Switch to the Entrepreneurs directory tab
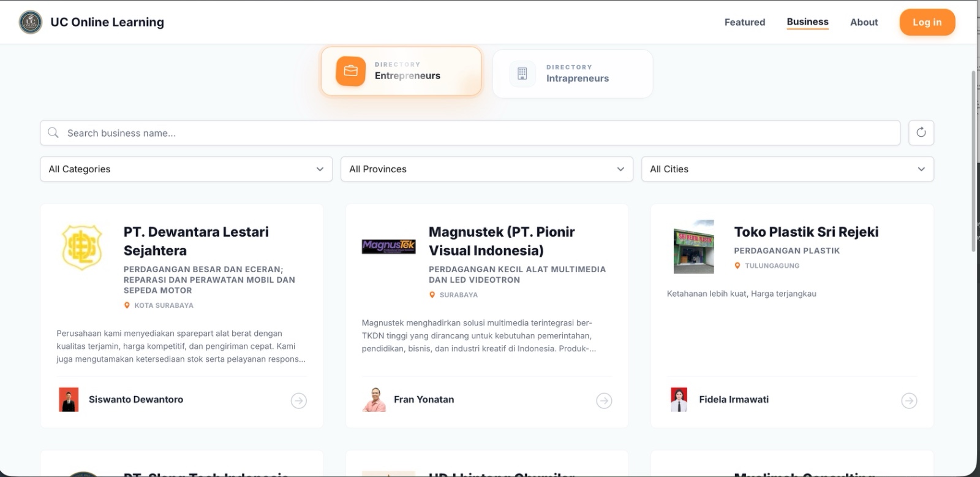980x477 pixels. pyautogui.click(x=401, y=71)
